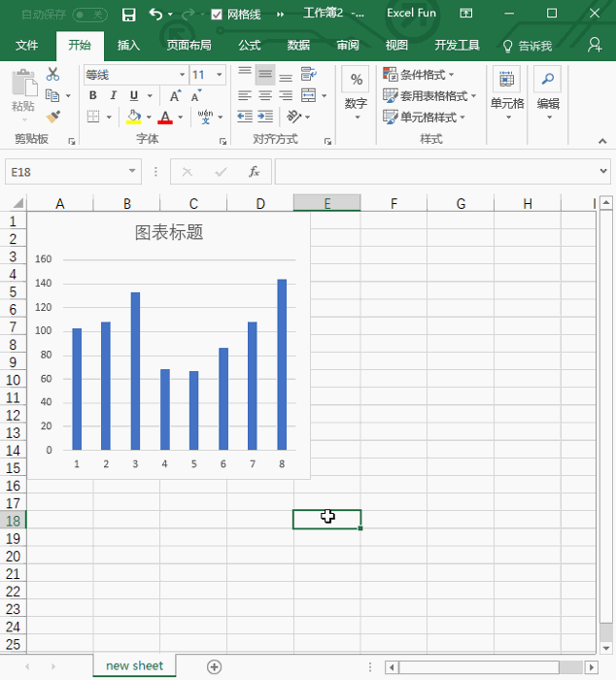Open the 条件格式 conditional formatting dropdown

tap(419, 75)
